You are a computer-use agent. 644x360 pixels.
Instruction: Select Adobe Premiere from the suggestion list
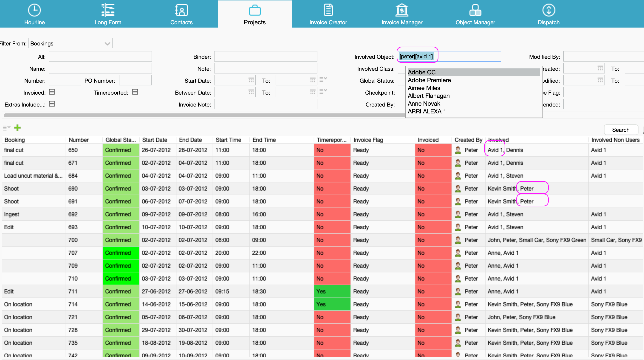coord(429,80)
